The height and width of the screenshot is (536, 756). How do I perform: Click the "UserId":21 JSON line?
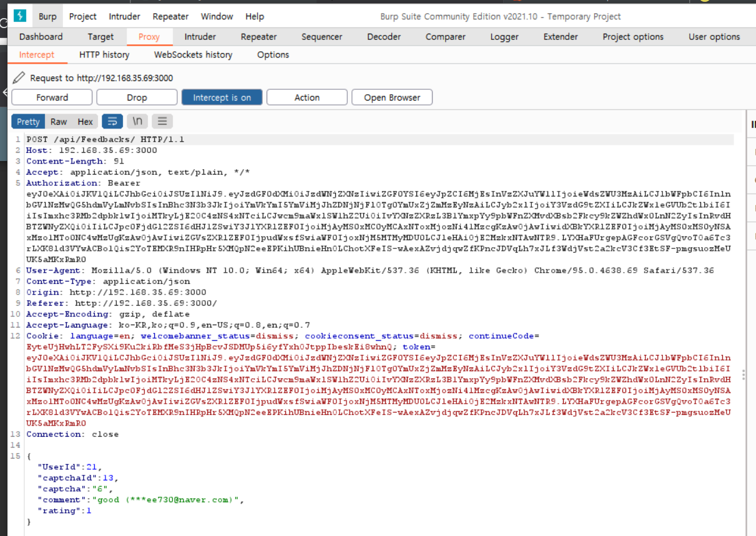(69, 467)
